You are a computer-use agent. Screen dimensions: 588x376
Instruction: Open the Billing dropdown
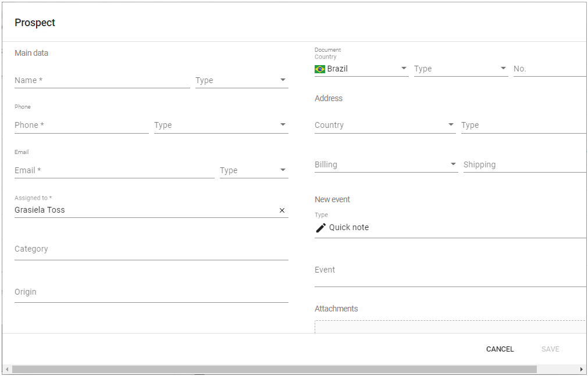pyautogui.click(x=386, y=165)
